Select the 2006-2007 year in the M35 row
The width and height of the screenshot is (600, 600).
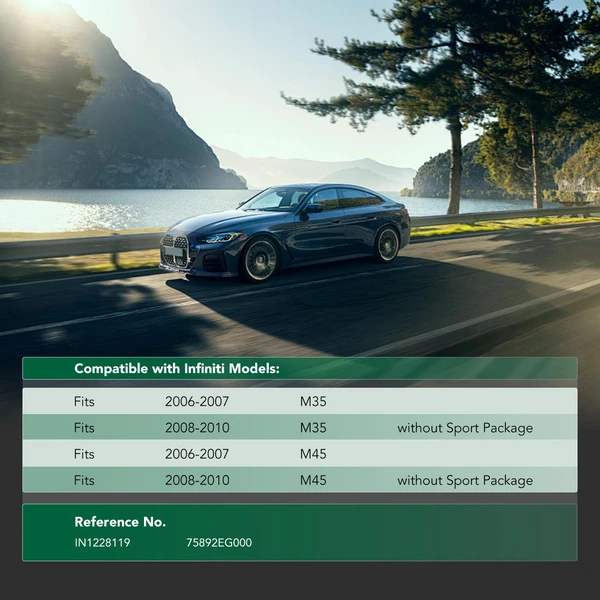pos(197,401)
